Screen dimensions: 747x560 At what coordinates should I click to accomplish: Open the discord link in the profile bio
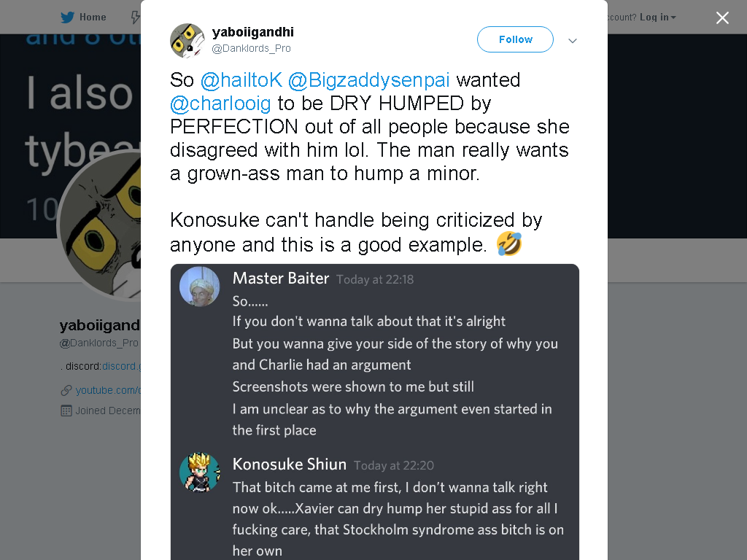coord(122,366)
